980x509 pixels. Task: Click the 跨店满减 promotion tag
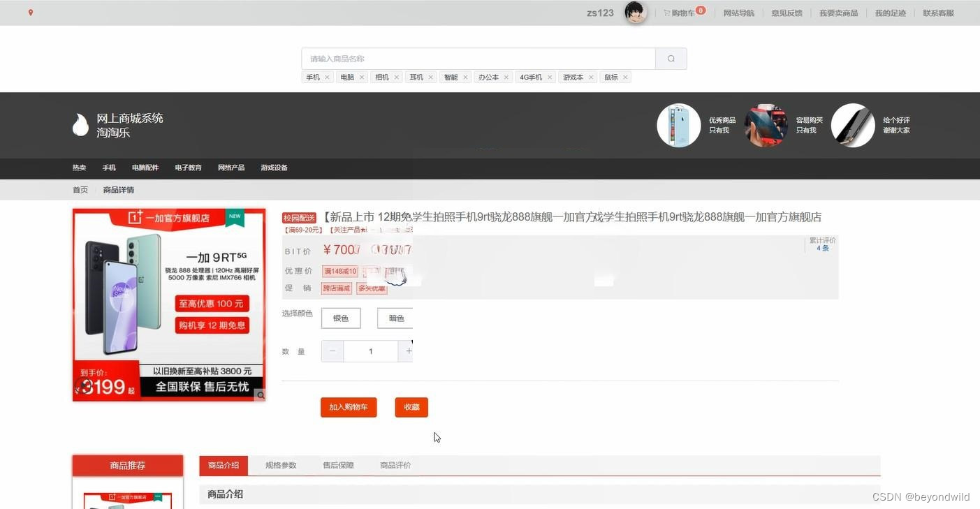[337, 288]
